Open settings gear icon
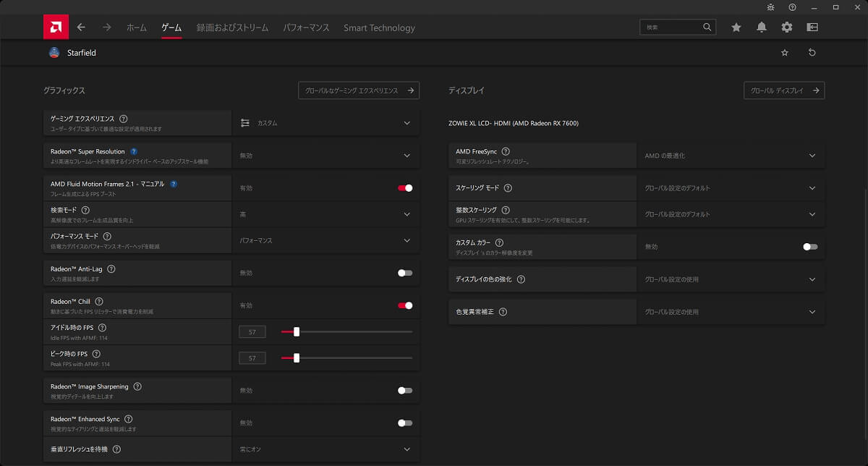The width and height of the screenshot is (868, 466). (x=787, y=27)
